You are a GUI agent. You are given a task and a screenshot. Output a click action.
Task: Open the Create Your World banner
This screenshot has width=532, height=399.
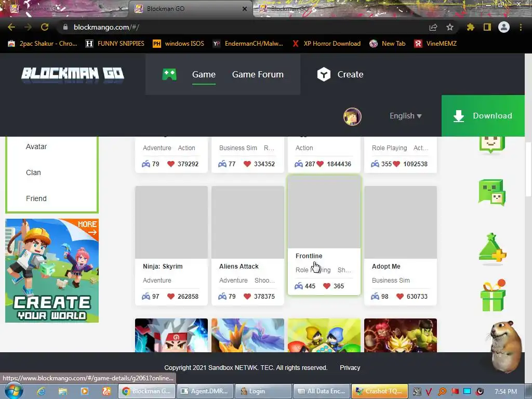(x=52, y=270)
